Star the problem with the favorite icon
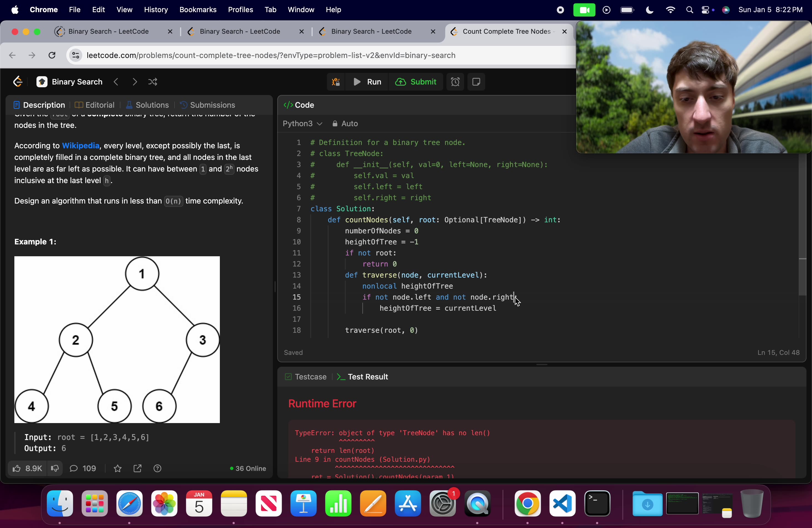812x528 pixels. click(x=117, y=468)
